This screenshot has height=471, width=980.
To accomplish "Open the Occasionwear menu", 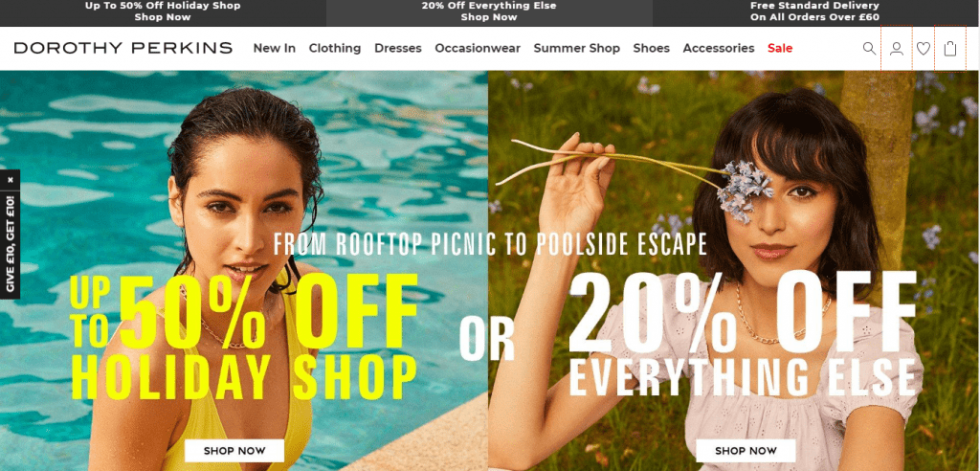I will 478,48.
